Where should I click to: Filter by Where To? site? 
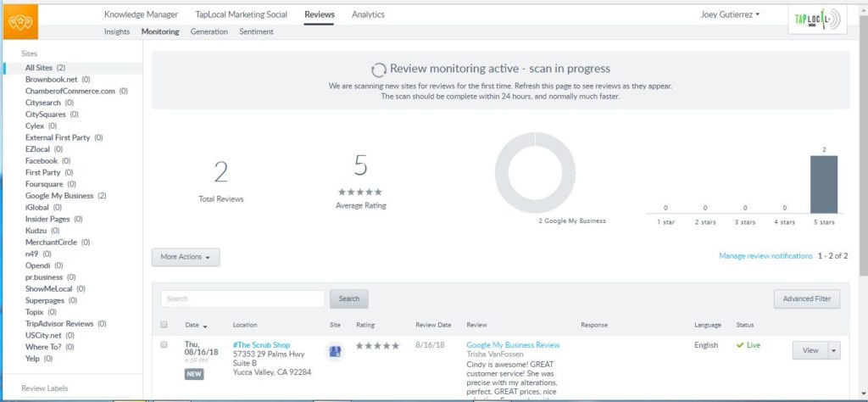tap(50, 347)
